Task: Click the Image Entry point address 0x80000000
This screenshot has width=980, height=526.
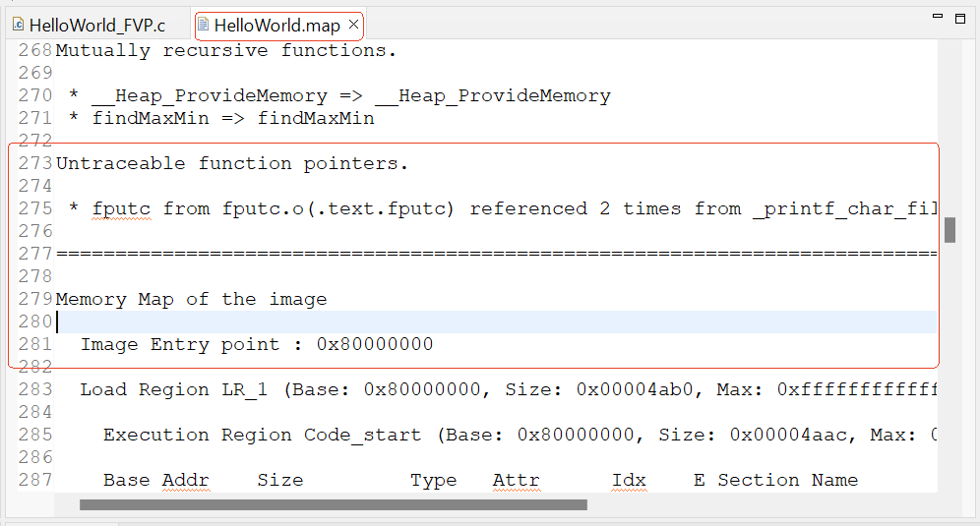Action: click(x=374, y=344)
